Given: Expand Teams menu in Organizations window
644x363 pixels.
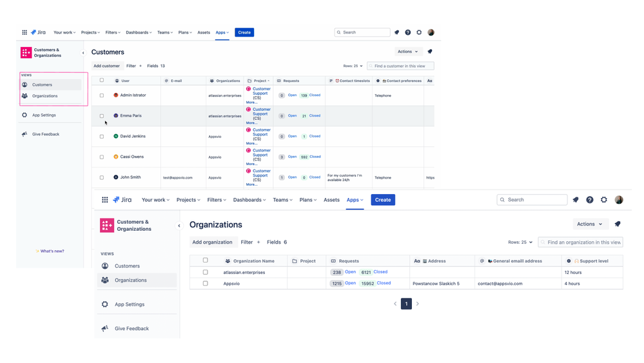Looking at the screenshot, I should 283,200.
